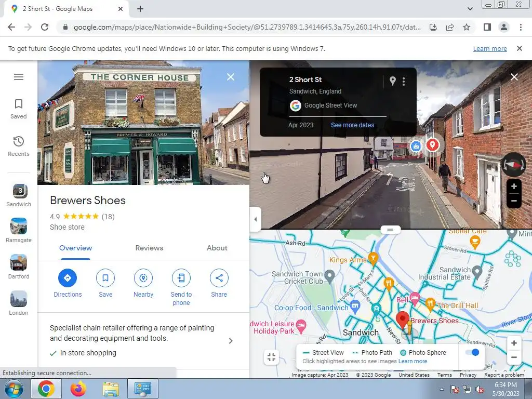The image size is (532, 399).
Task: Open Saved places in sidebar
Action: click(x=19, y=109)
